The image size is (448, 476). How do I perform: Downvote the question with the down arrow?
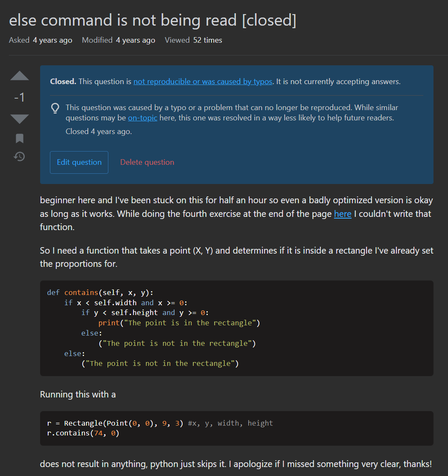pos(19,119)
